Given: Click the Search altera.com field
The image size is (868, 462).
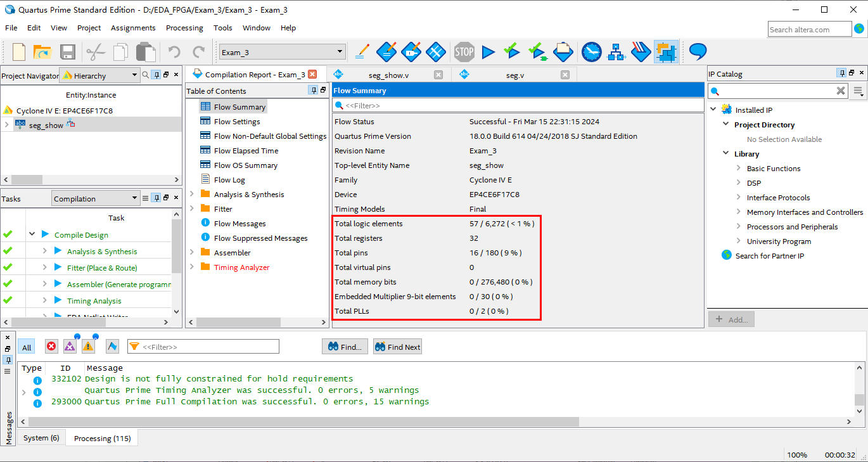Looking at the screenshot, I should (810, 29).
